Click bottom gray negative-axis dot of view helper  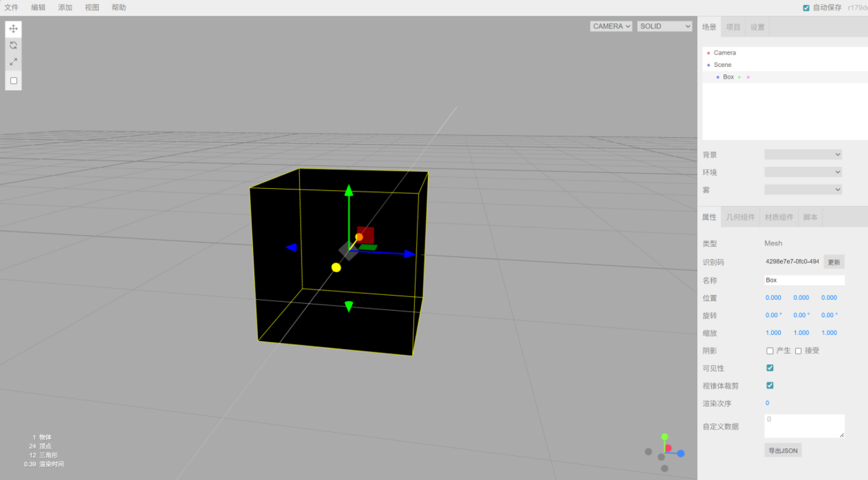664,469
